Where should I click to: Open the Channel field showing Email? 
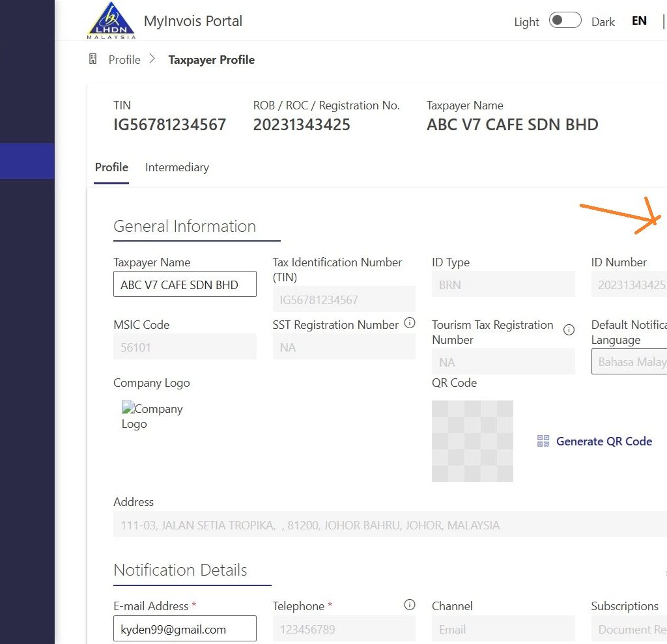click(x=503, y=630)
